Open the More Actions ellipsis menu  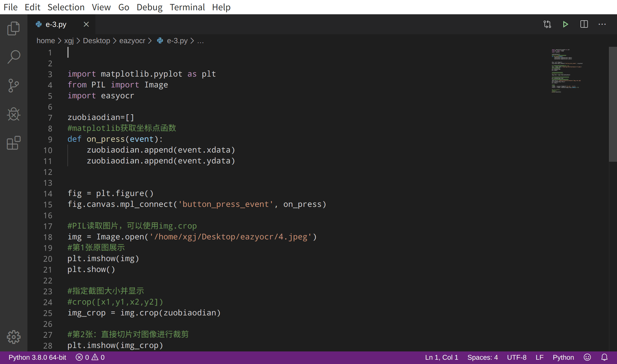tap(602, 24)
